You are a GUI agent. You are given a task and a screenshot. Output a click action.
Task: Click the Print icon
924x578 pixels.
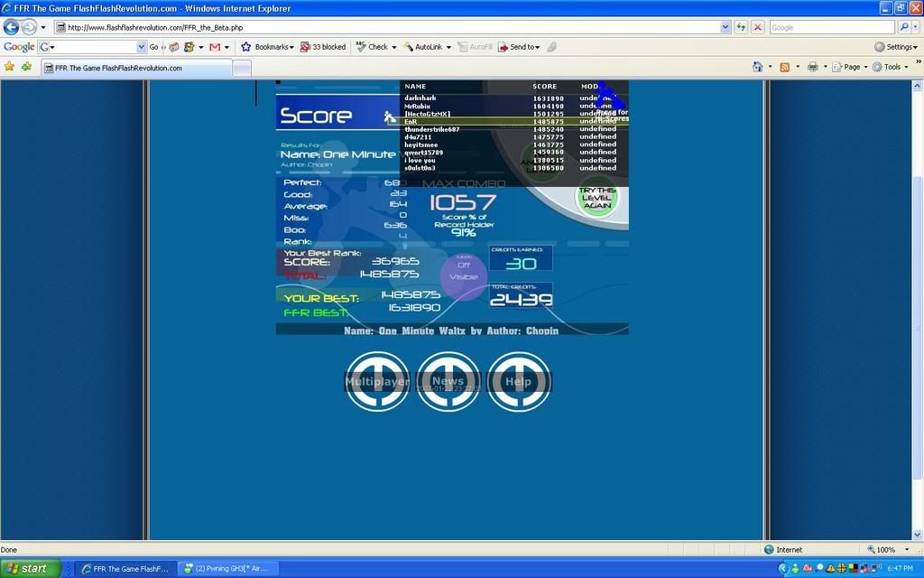(812, 67)
